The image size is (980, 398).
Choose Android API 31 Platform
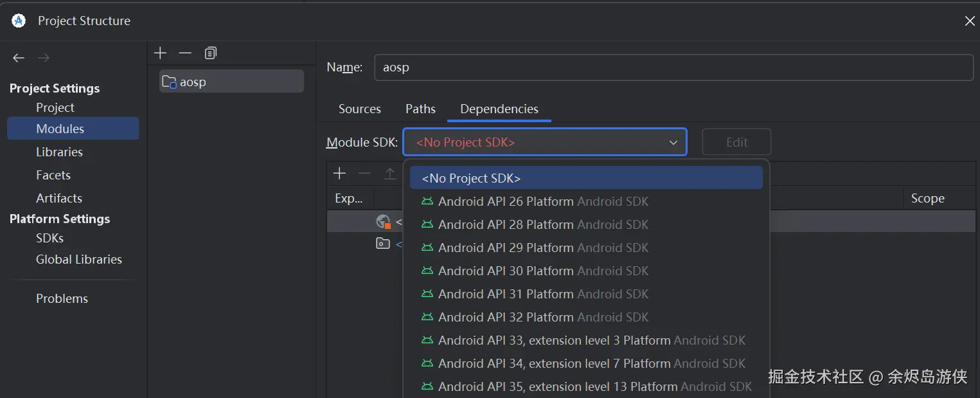point(586,294)
